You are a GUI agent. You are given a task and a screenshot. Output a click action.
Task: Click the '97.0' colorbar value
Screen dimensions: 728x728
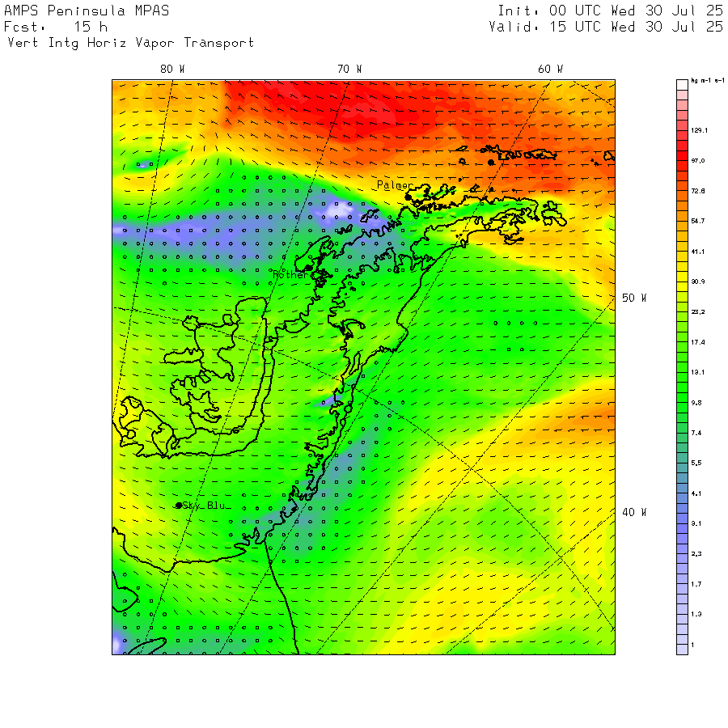pyautogui.click(x=698, y=161)
